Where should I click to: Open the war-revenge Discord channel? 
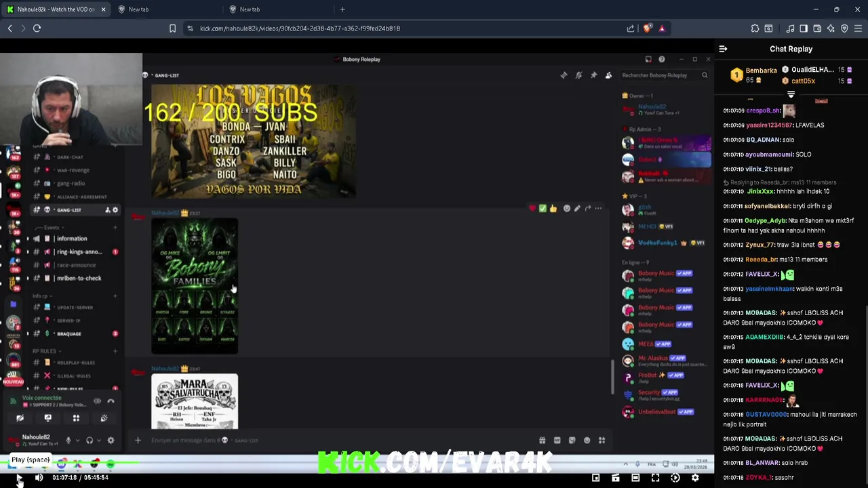coord(75,170)
